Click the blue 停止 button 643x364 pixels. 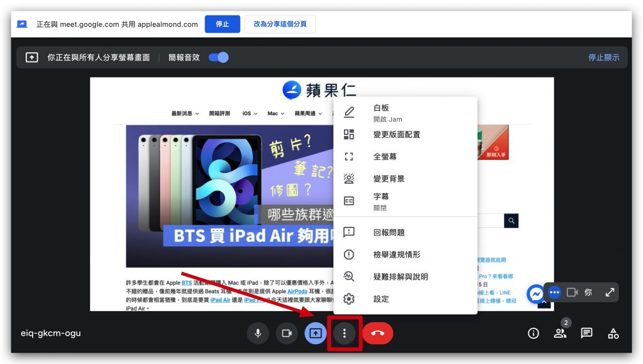click(x=222, y=24)
